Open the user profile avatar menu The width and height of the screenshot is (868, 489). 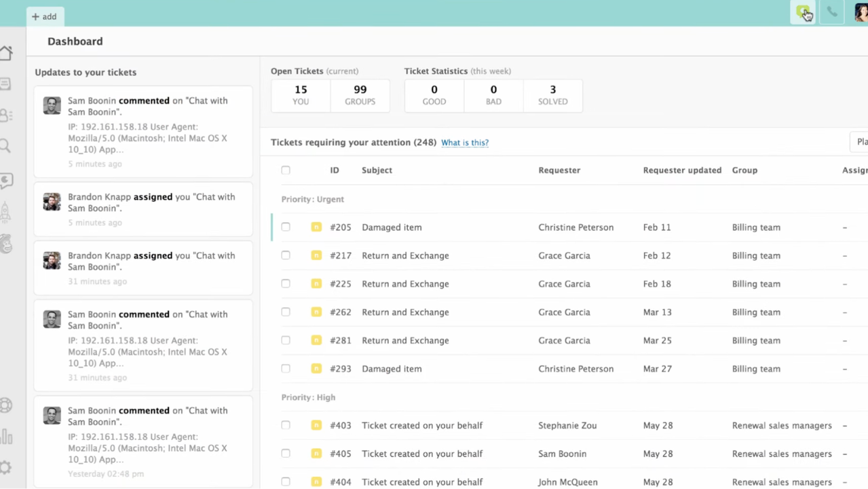(x=861, y=13)
